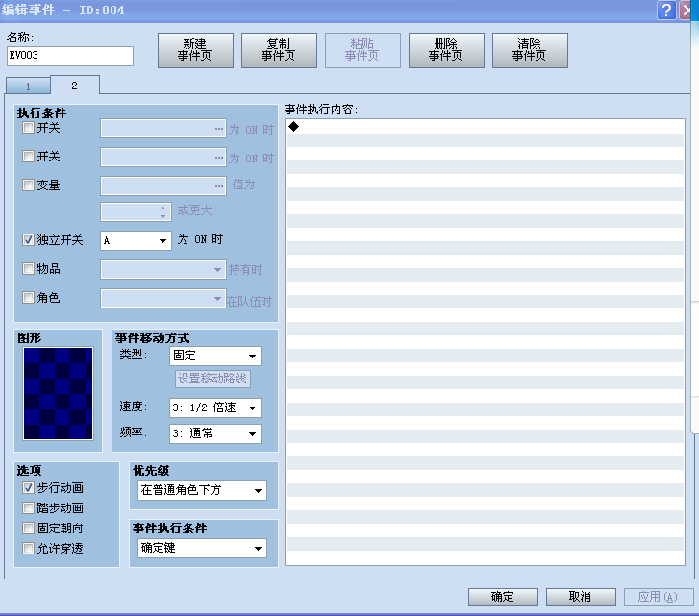The image size is (699, 616).
Task: Uncheck the 独立开关 checkbox
Action: (28, 240)
